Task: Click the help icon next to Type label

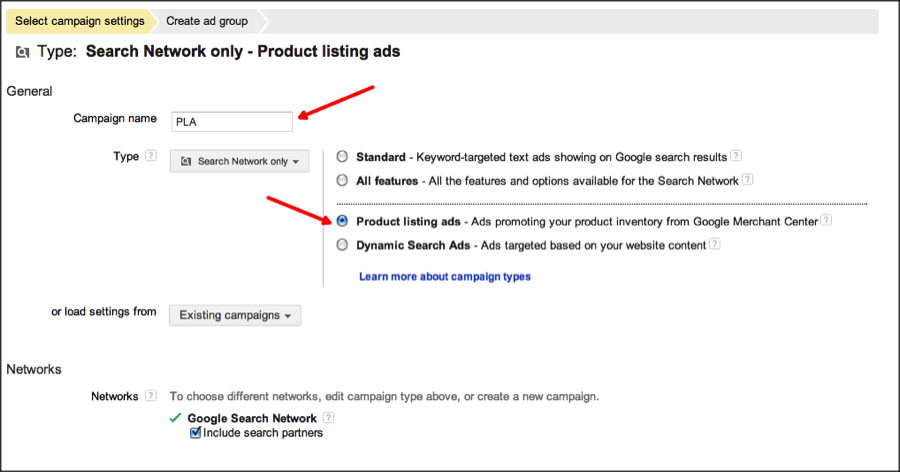Action: [151, 156]
